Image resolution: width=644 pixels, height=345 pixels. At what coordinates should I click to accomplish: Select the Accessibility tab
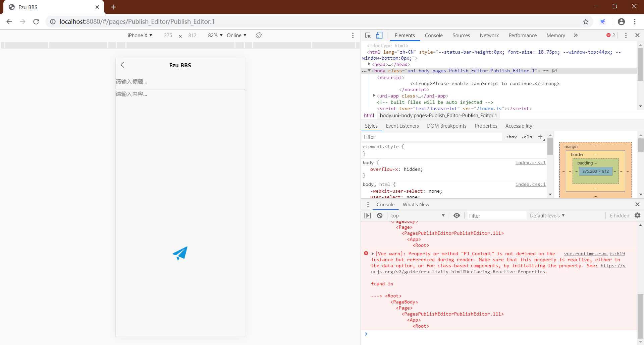coord(519,126)
